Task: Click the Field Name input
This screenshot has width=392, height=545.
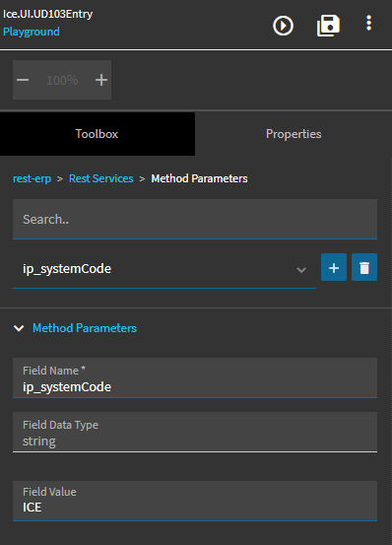Action: tap(195, 377)
